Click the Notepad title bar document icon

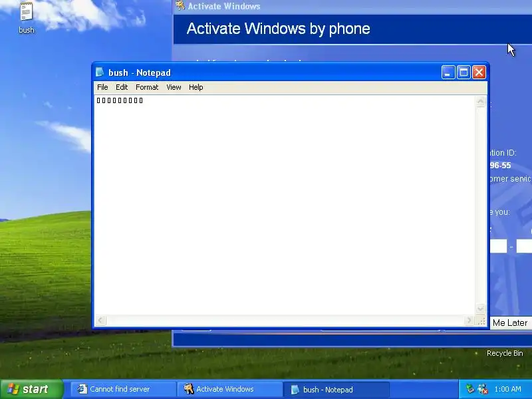(x=100, y=72)
